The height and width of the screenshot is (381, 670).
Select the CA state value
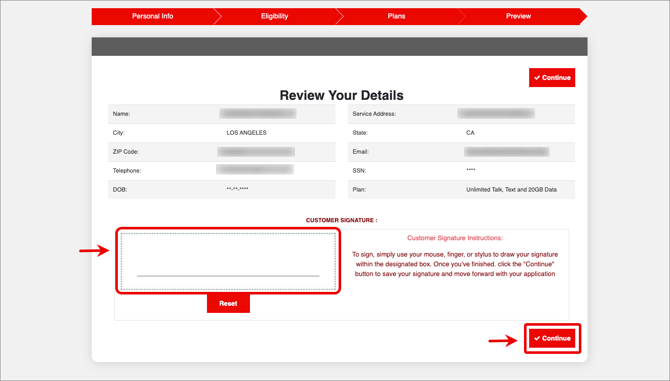tap(470, 133)
